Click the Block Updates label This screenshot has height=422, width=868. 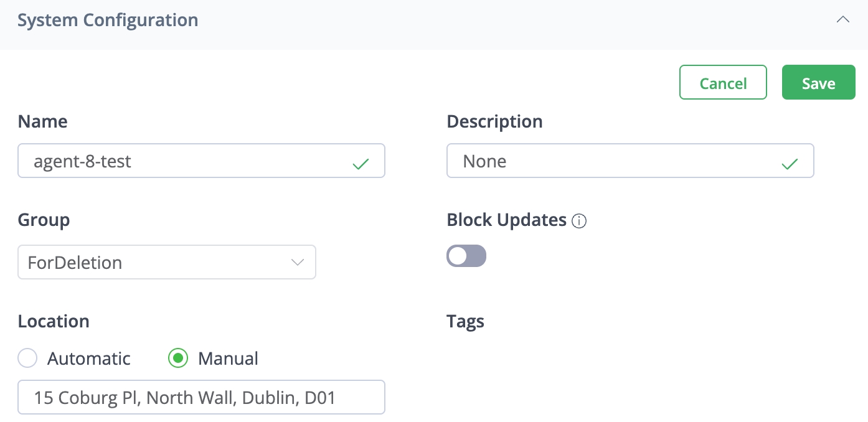pos(506,220)
